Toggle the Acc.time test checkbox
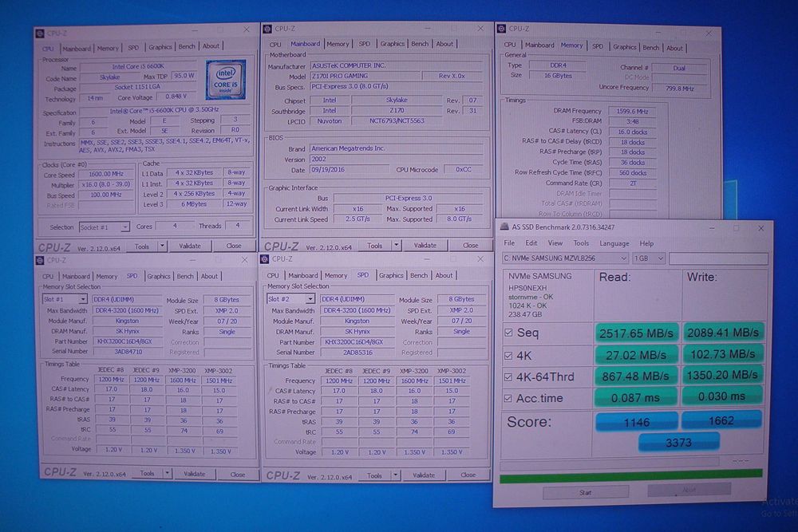This screenshot has width=798, height=532. (508, 398)
